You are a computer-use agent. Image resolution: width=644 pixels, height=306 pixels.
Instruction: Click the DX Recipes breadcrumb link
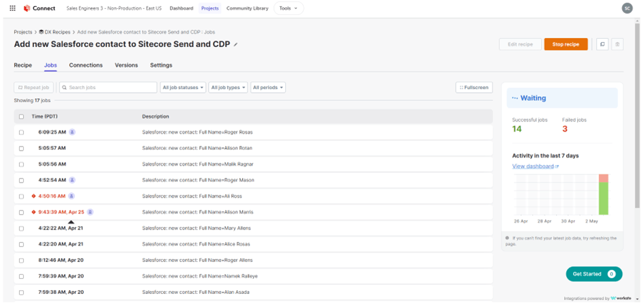(55, 32)
